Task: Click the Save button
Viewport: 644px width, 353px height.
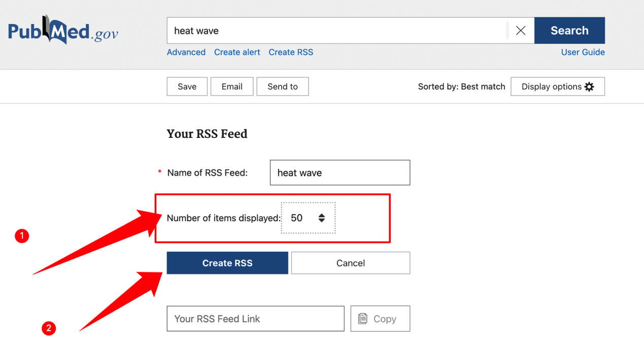Action: coord(187,87)
